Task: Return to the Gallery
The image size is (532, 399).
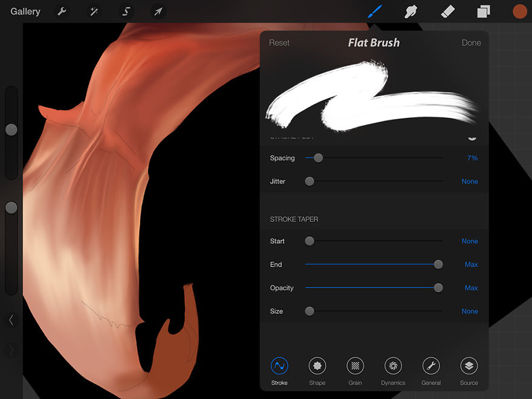Action: click(x=25, y=11)
